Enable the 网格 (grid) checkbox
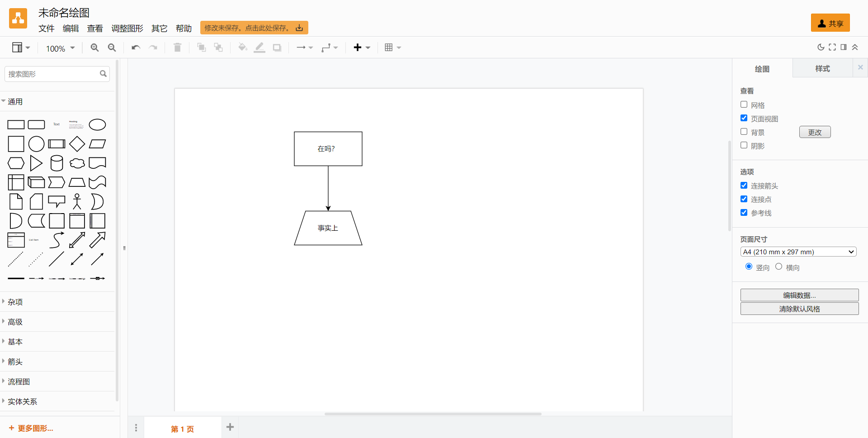 point(744,105)
